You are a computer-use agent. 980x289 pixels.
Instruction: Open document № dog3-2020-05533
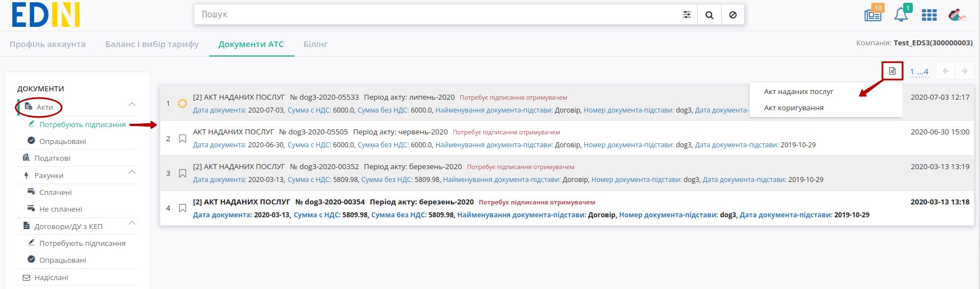pyautogui.click(x=324, y=97)
